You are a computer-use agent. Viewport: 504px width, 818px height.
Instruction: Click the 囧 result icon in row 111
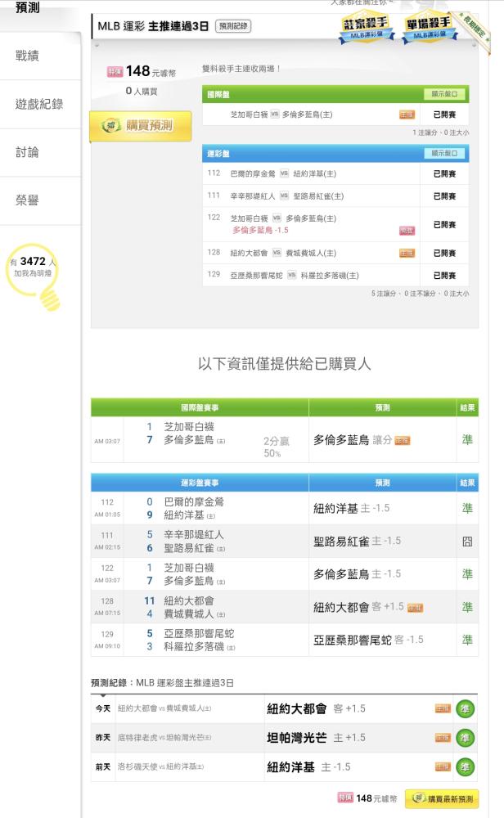click(x=467, y=542)
